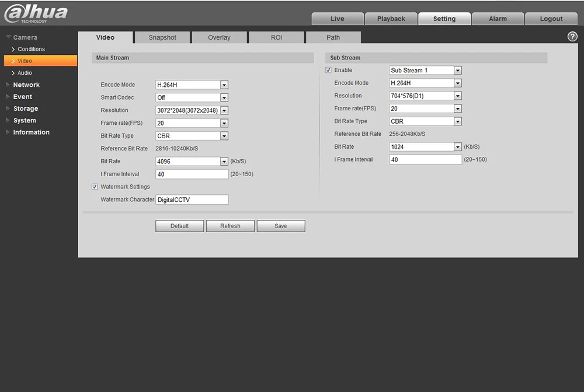Open the Path tab
This screenshot has width=584, height=392.
tap(333, 37)
